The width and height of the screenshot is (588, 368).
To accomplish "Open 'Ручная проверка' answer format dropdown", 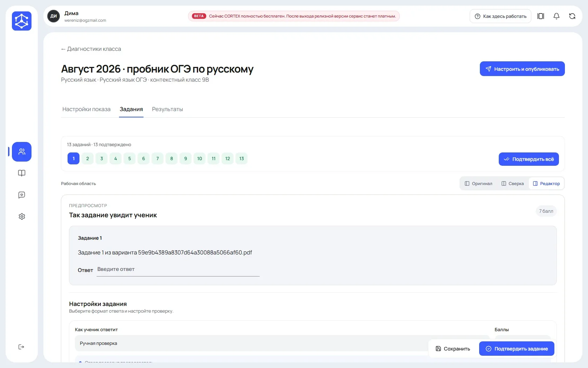I will coord(282,343).
